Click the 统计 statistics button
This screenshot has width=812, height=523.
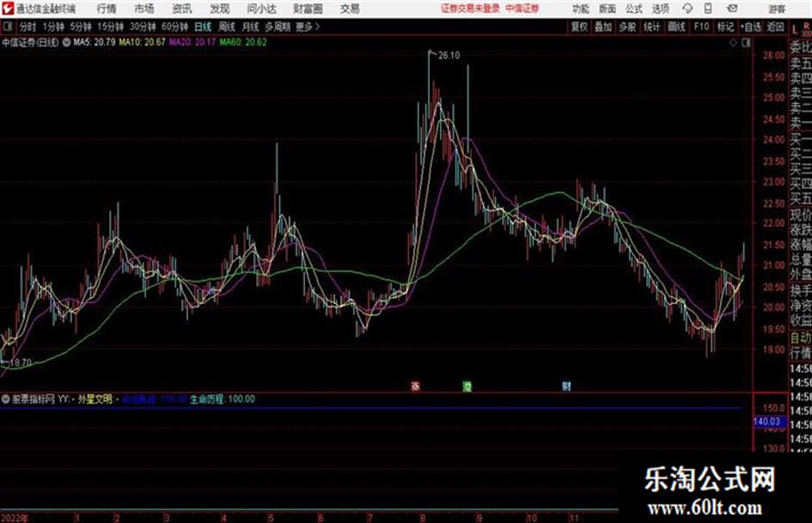coord(652,27)
